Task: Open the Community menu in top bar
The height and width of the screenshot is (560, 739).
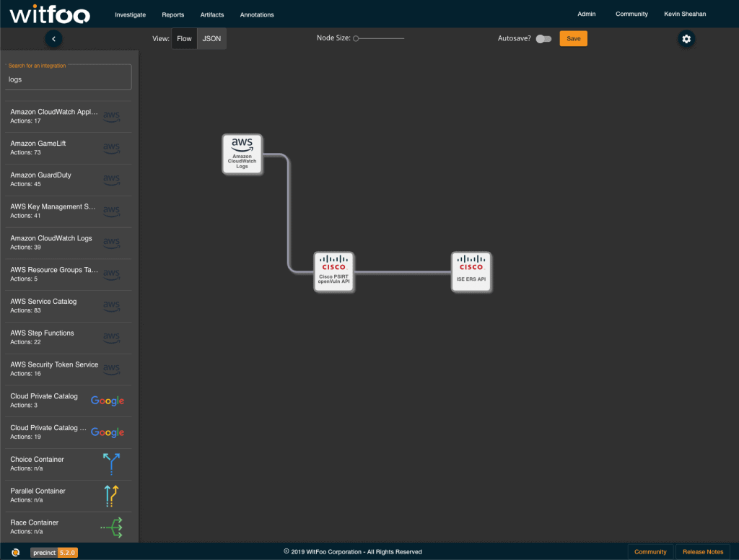Action: (631, 14)
